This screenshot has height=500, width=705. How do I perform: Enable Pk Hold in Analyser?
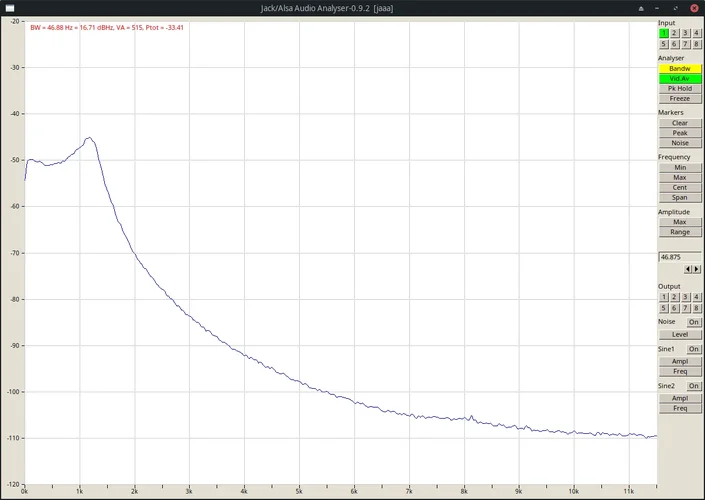679,88
